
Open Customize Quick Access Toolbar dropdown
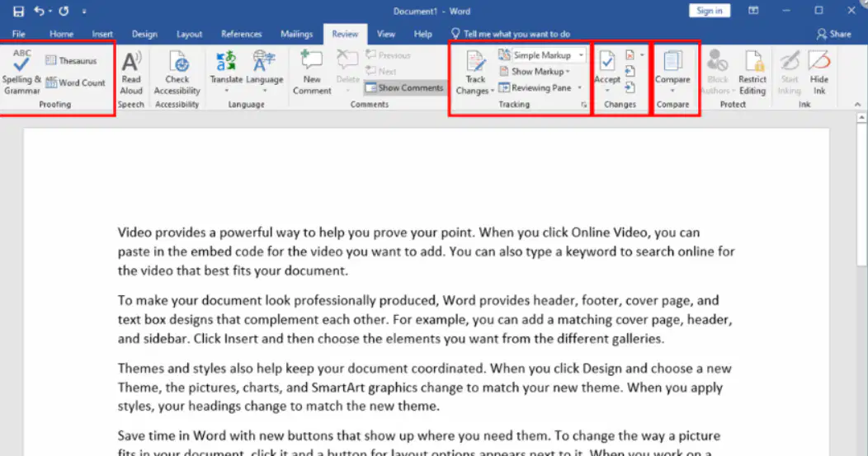(84, 11)
